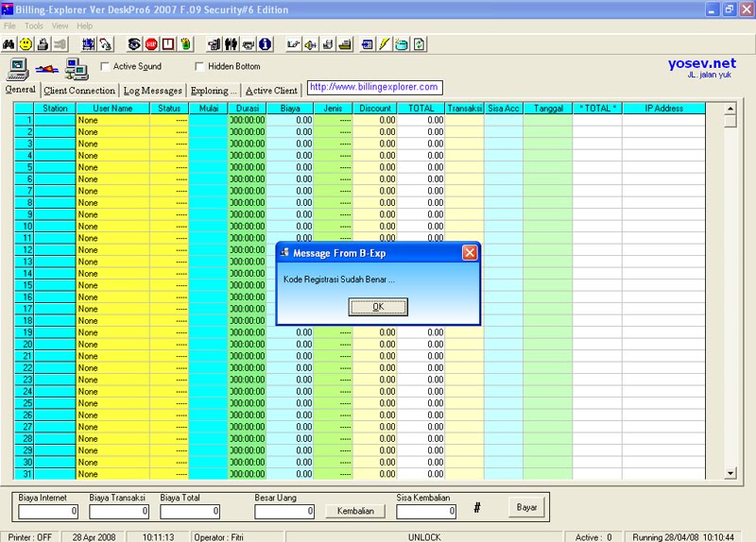Click the Bayar button
Viewport: 756px width, 542px height.
[x=526, y=507]
